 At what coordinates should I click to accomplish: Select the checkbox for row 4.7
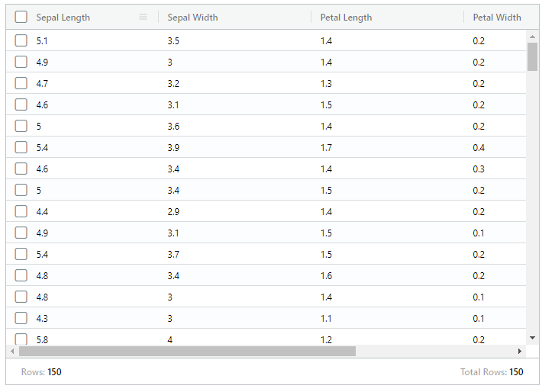coord(21,83)
